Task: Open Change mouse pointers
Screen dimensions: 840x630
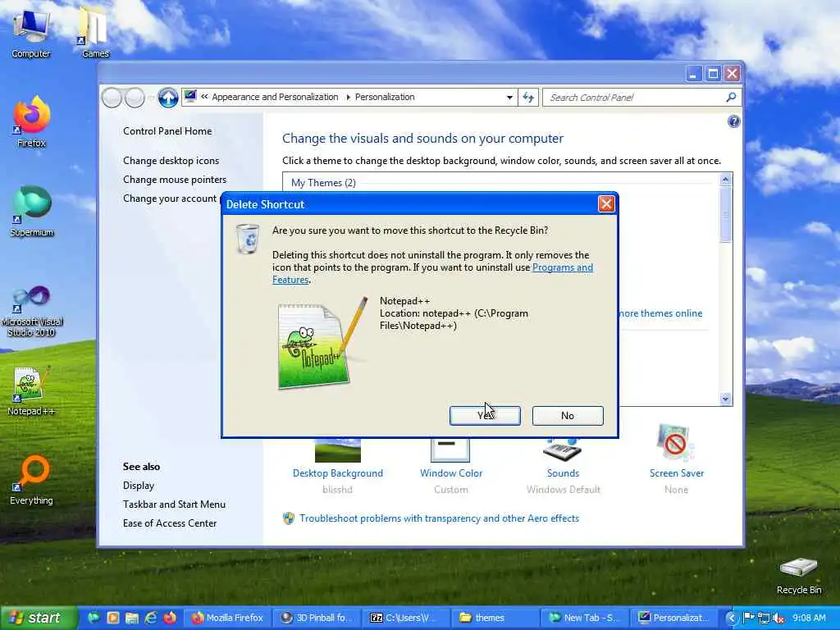Action: [175, 180]
